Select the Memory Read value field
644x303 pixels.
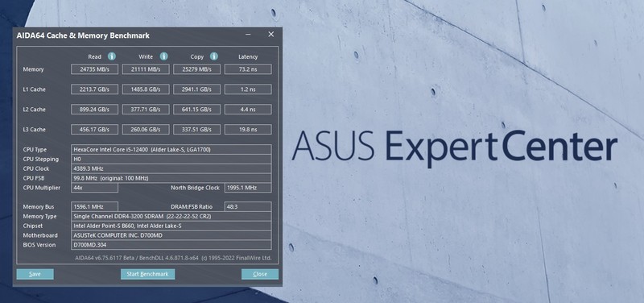coord(94,69)
